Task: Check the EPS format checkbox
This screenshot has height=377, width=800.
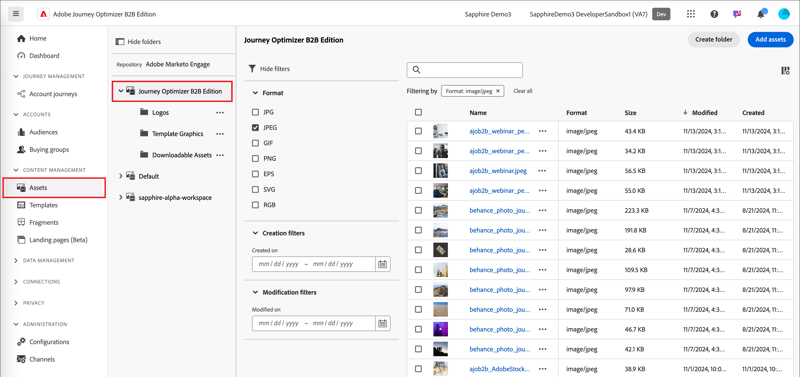Action: click(x=256, y=174)
